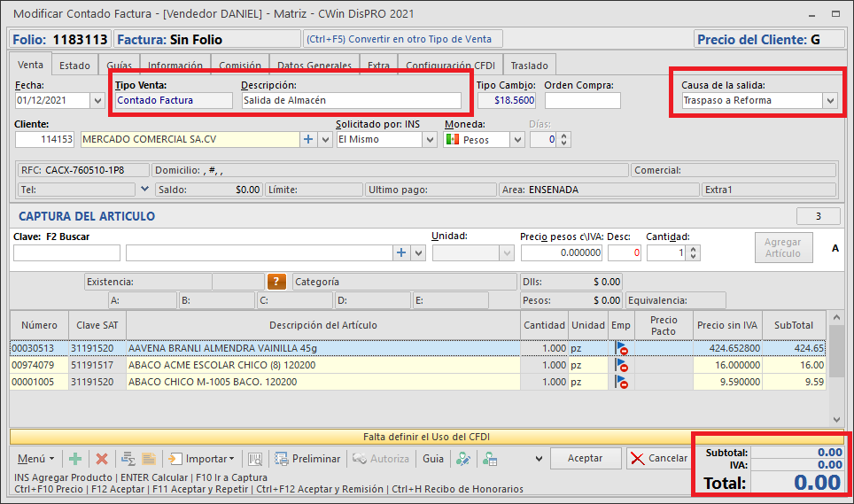This screenshot has height=504, width=854.
Task: Select row AAVENA BRANLI ALMENDRA VAINILLA 45g
Action: point(417,348)
